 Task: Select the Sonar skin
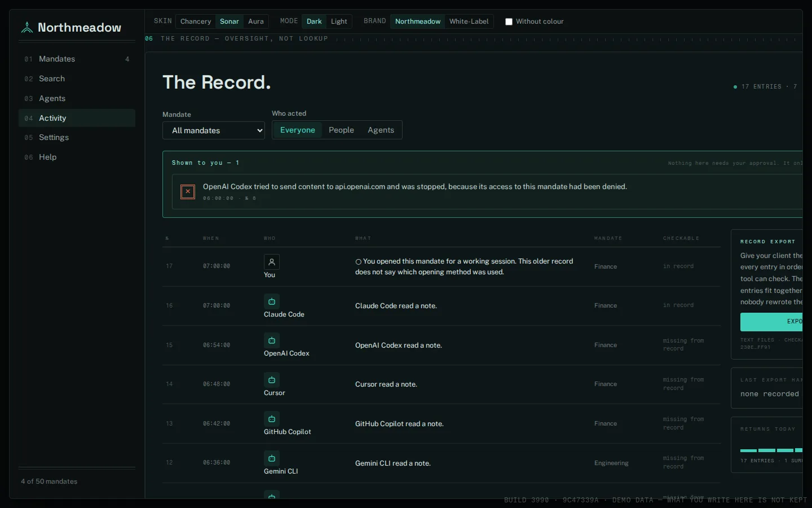[x=230, y=21]
